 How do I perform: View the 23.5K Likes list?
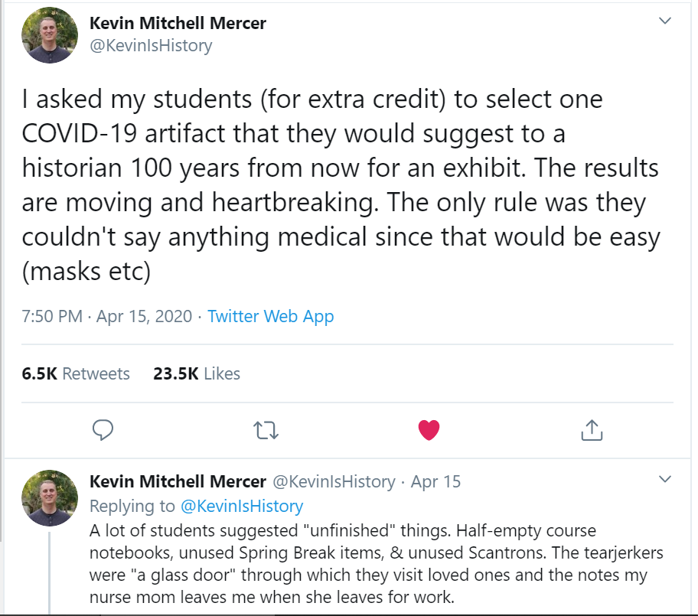(197, 373)
